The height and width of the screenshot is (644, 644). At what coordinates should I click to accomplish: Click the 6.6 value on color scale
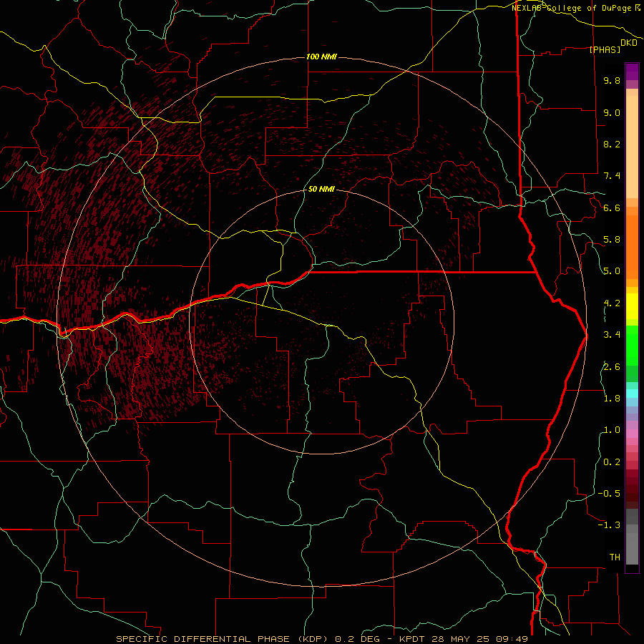(612, 208)
